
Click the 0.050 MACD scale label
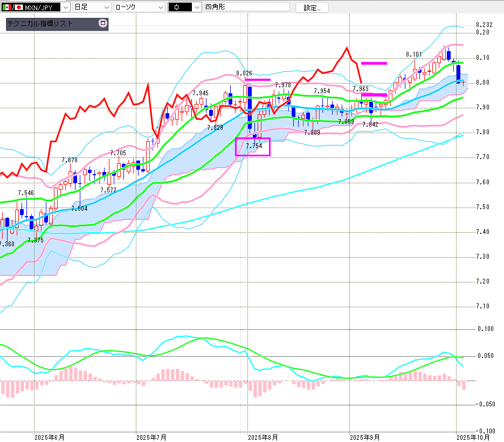pyautogui.click(x=487, y=356)
